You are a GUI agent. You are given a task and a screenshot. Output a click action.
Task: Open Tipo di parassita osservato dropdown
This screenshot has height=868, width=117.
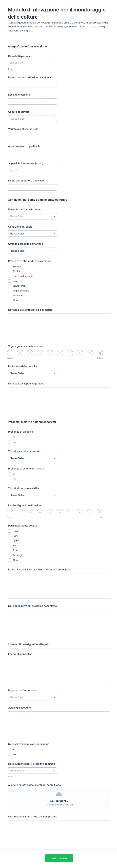click(x=32, y=458)
